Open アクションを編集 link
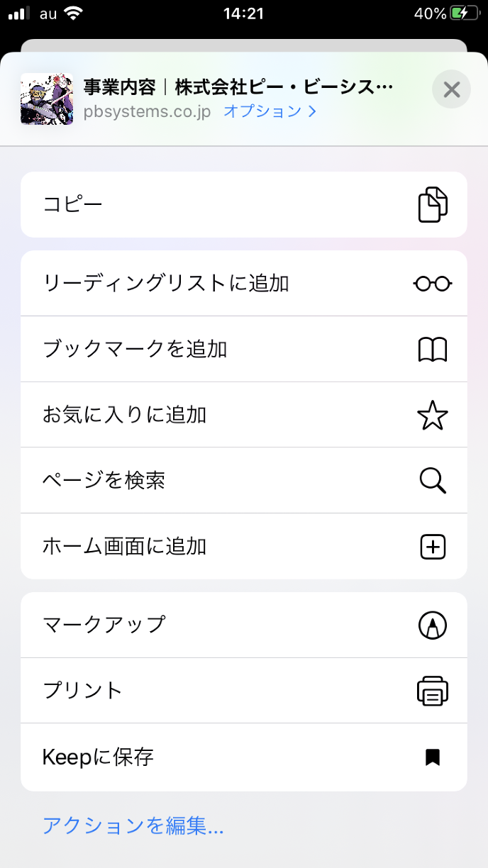The height and width of the screenshot is (868, 488). [x=133, y=825]
